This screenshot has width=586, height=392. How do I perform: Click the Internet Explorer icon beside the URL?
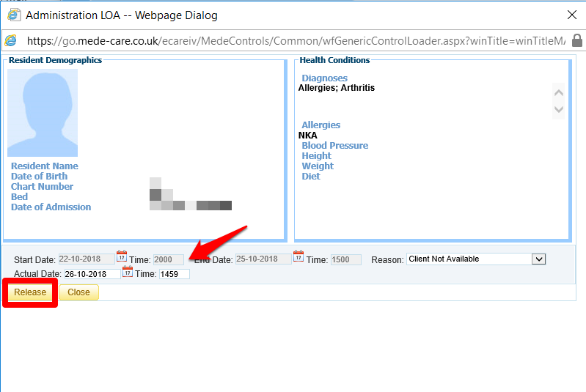coord(11,41)
